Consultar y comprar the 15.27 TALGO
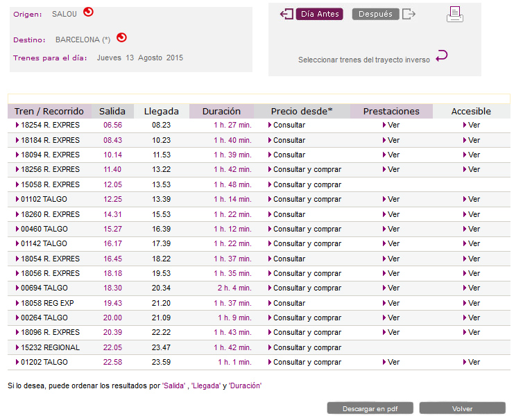Viewport: 532px width, 416px height. 304,229
